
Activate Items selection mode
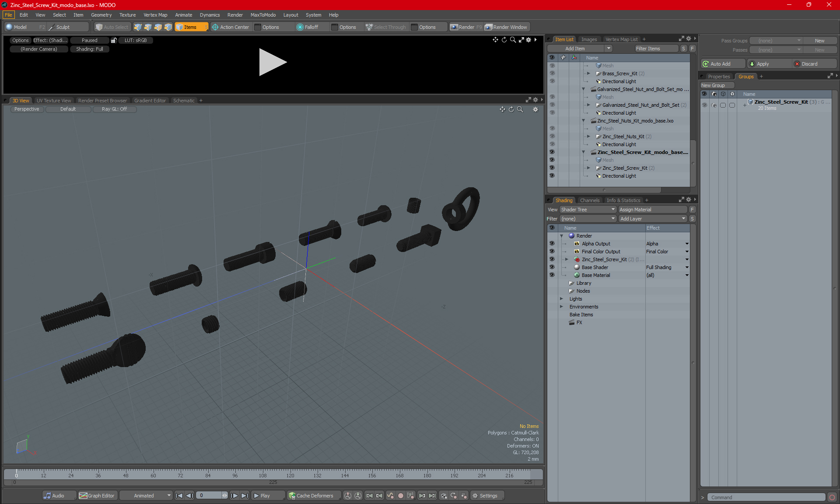tap(191, 27)
